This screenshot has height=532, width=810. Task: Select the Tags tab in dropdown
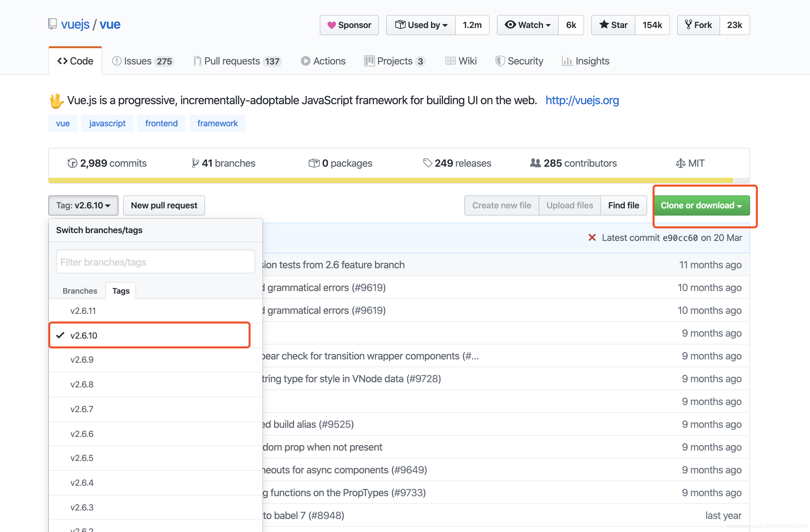(x=121, y=291)
